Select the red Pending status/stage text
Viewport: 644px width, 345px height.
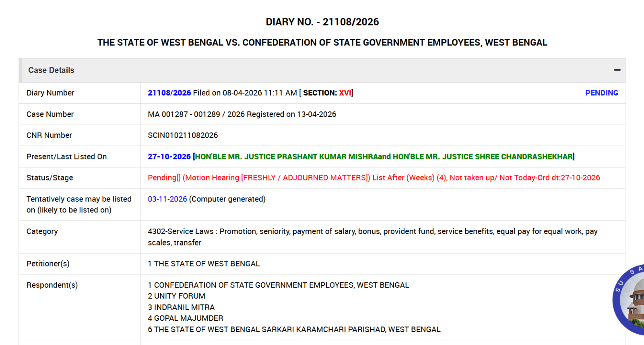(x=374, y=178)
